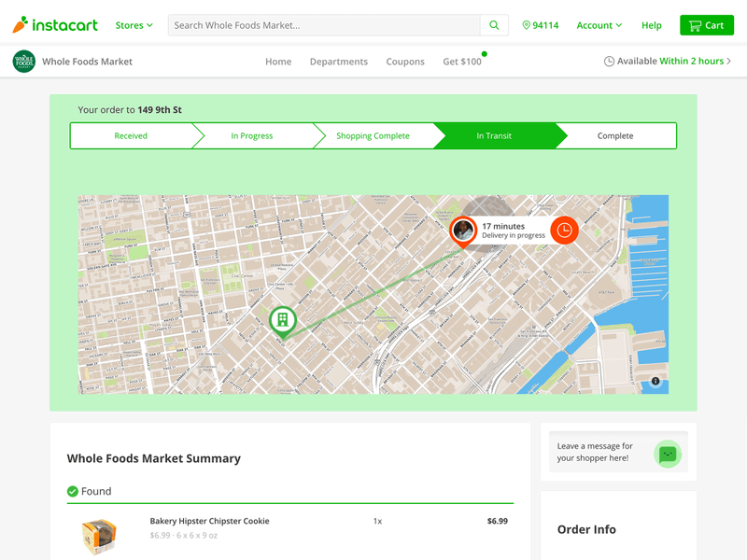The width and height of the screenshot is (747, 560).
Task: Select the Shopping Complete order step
Action: (373, 135)
